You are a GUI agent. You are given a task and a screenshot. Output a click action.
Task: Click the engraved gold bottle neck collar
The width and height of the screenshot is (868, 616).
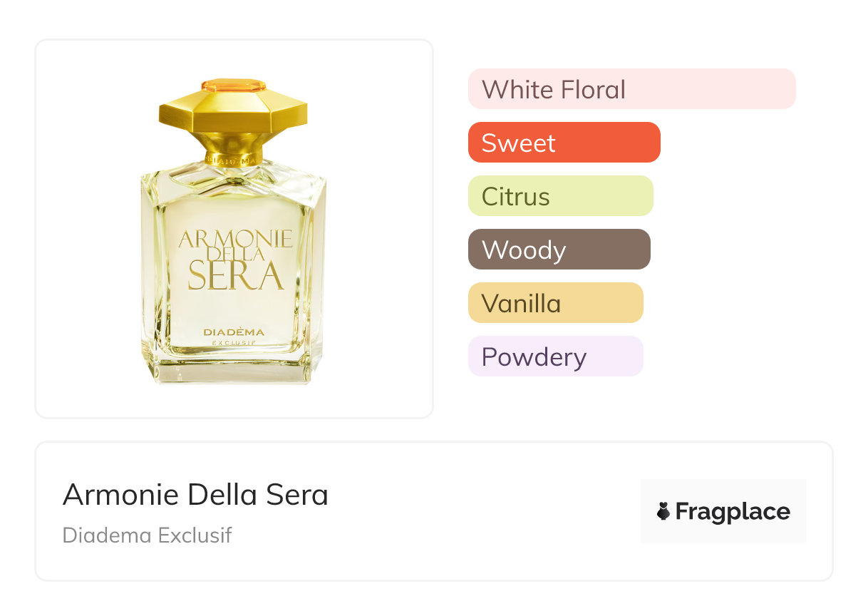(x=234, y=158)
